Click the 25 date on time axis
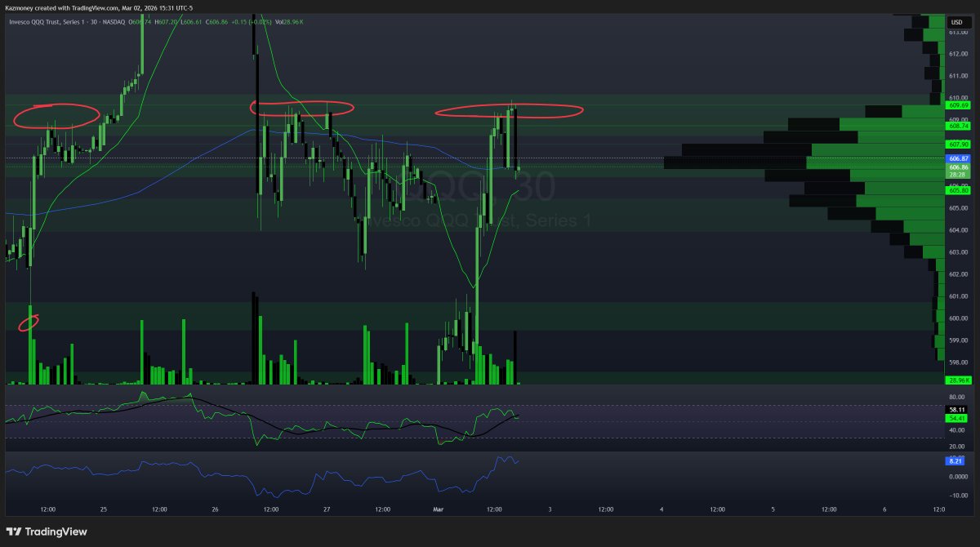The height and width of the screenshot is (547, 980). tap(104, 509)
